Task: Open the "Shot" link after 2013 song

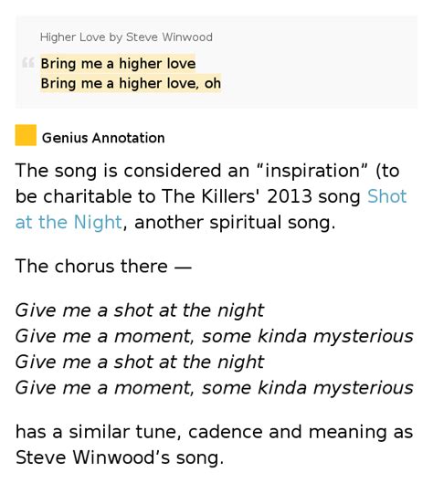Action: (x=387, y=196)
